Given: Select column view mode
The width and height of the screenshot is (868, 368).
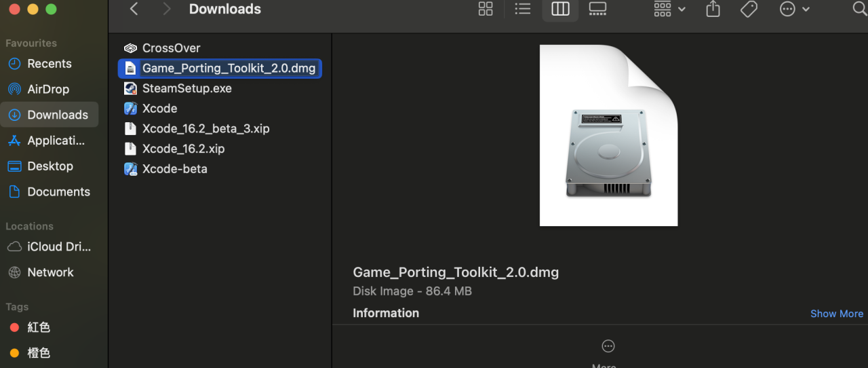Looking at the screenshot, I should coord(560,9).
